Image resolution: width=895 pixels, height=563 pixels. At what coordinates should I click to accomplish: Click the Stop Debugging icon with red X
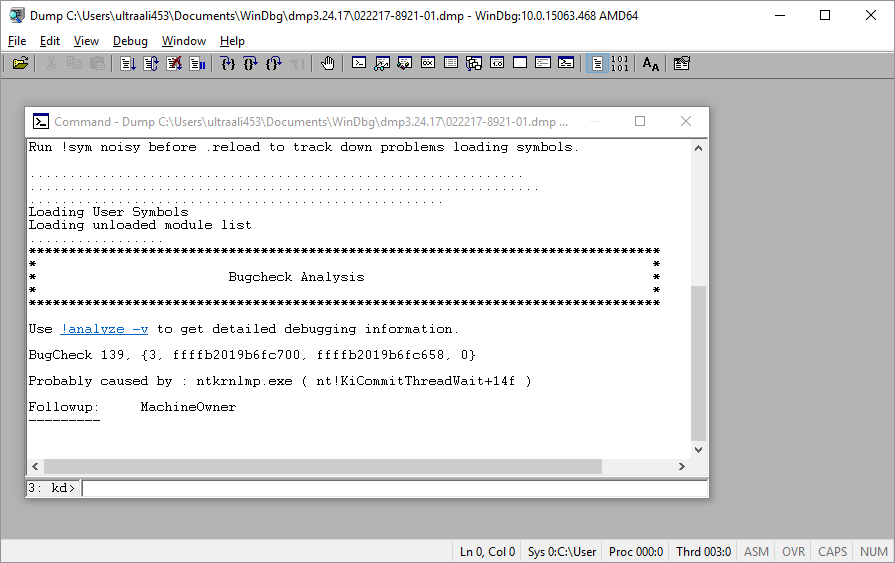[174, 63]
